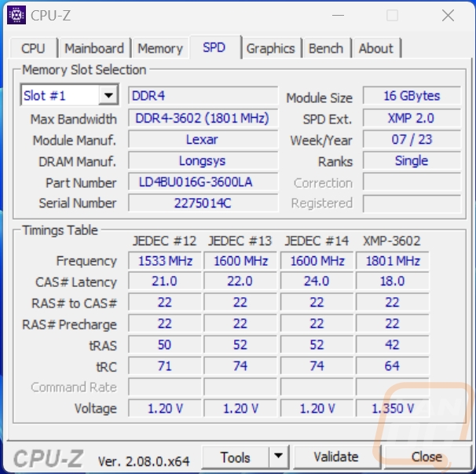Click the 18.0 XMP CAS# Latency cell

[x=393, y=281]
